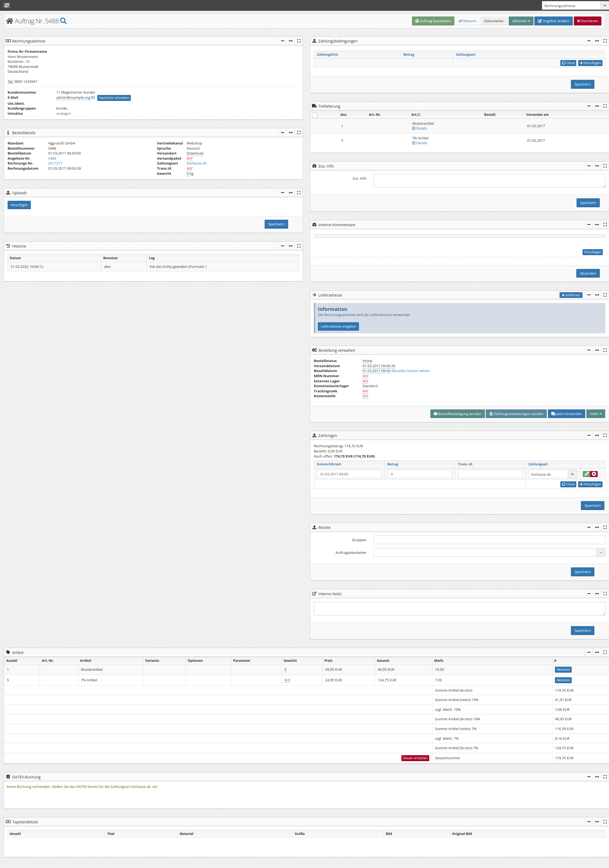This screenshot has height=868, width=609.
Task: Click the width-toggle arrows icon on Historie panel
Action: coord(291,246)
